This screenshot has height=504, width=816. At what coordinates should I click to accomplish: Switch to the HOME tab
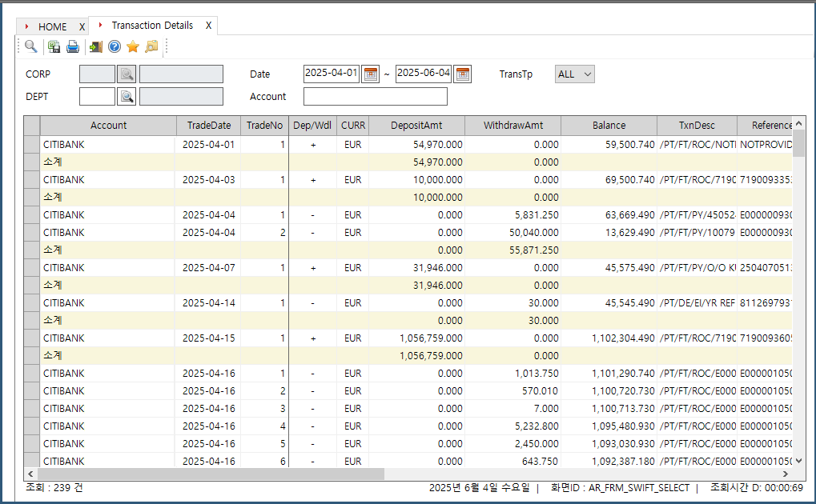coord(52,26)
